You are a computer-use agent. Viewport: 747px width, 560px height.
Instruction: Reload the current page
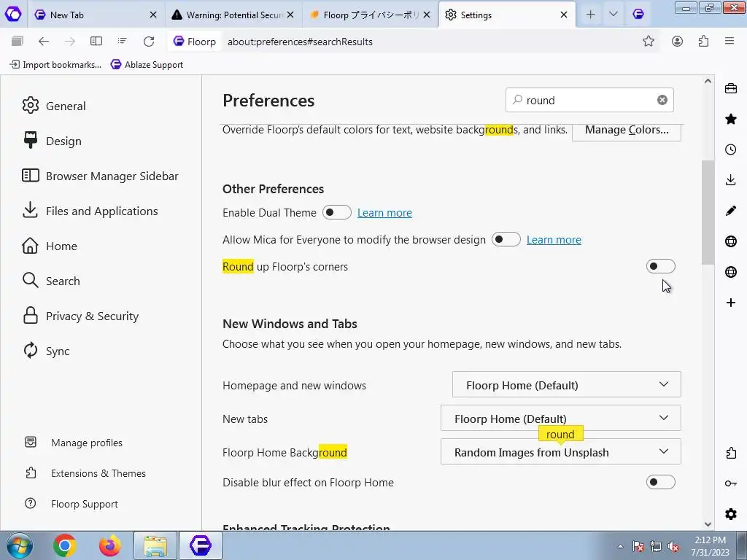tap(149, 42)
